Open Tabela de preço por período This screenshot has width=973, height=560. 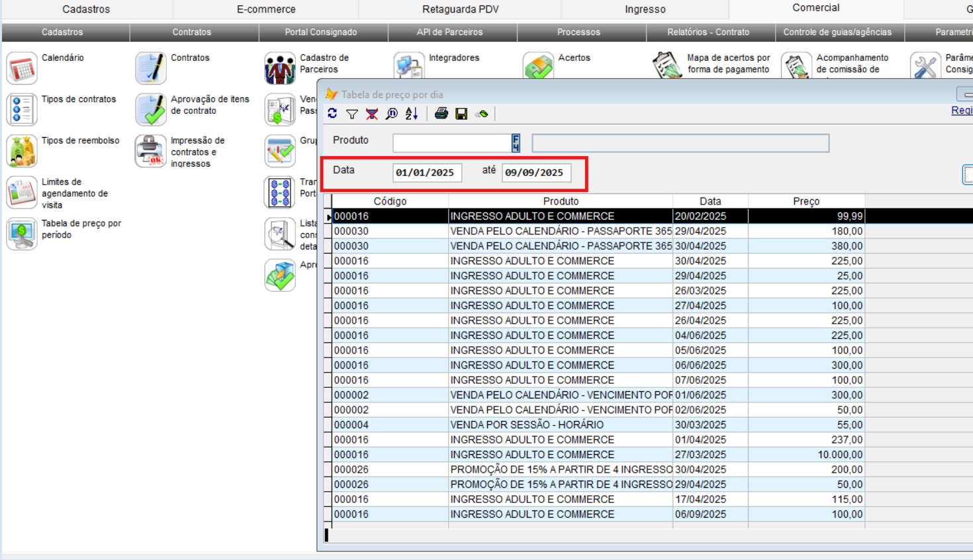click(22, 234)
